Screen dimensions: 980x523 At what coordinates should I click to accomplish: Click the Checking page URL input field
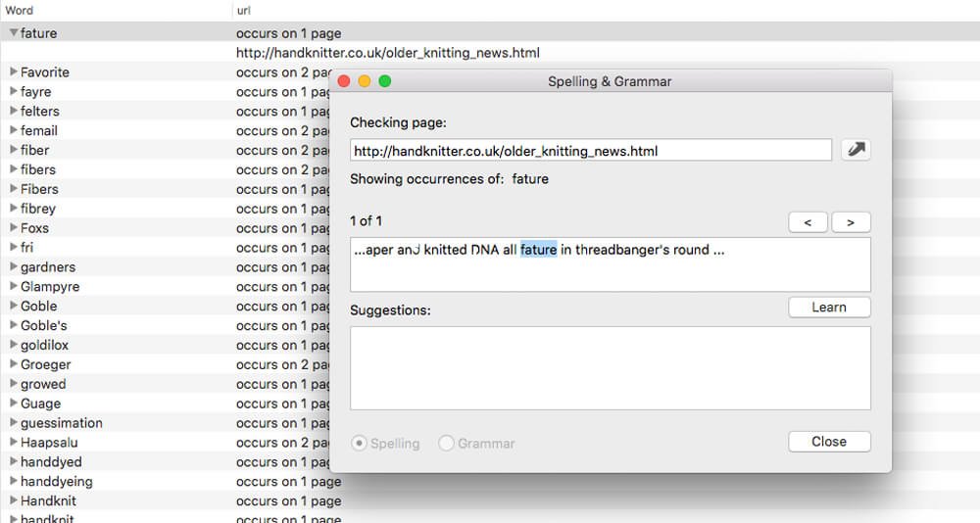(x=590, y=151)
